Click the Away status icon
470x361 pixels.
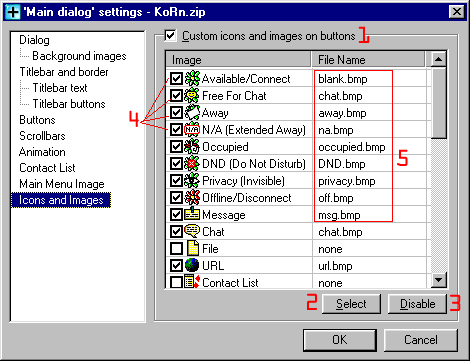tap(192, 113)
